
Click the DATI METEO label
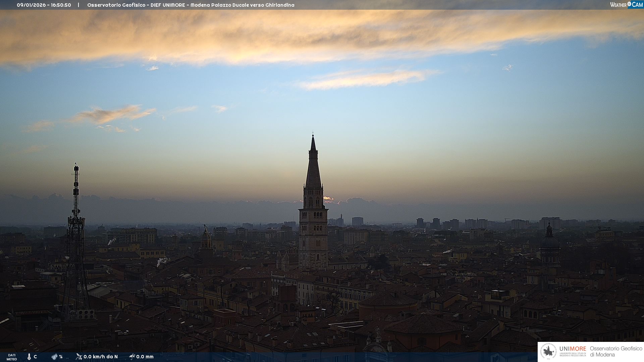(x=12, y=357)
